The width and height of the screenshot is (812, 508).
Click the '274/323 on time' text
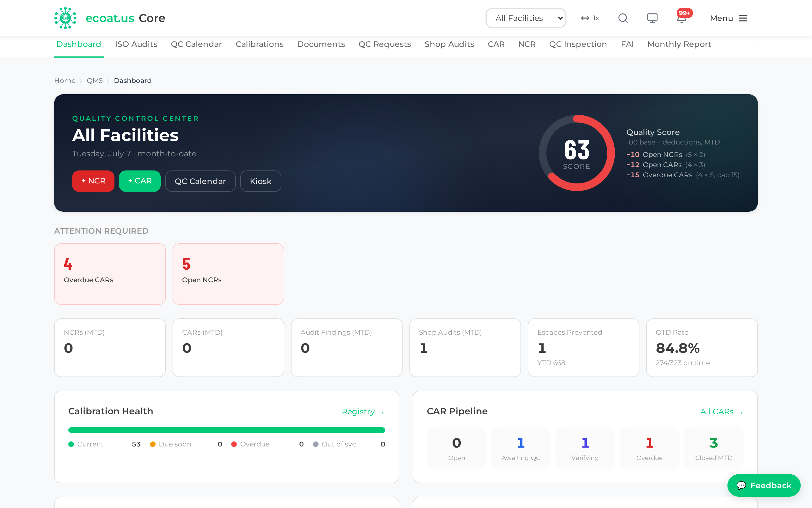pyautogui.click(x=683, y=363)
